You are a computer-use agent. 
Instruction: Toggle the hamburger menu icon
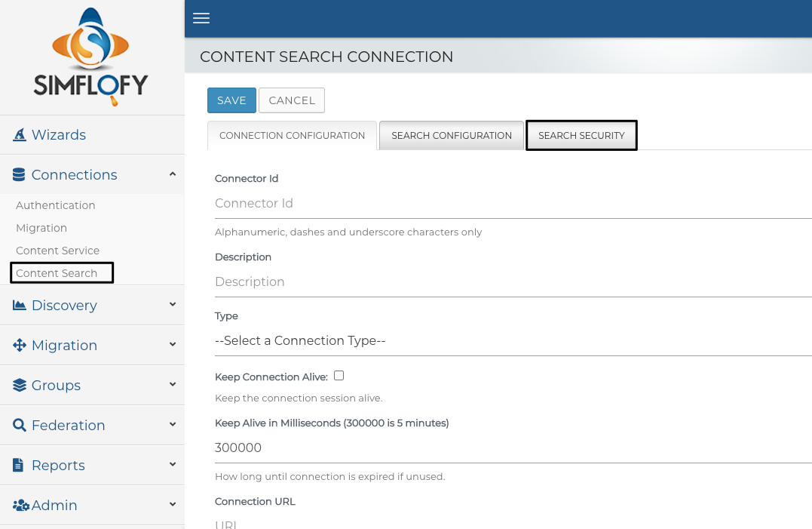pos(201,18)
